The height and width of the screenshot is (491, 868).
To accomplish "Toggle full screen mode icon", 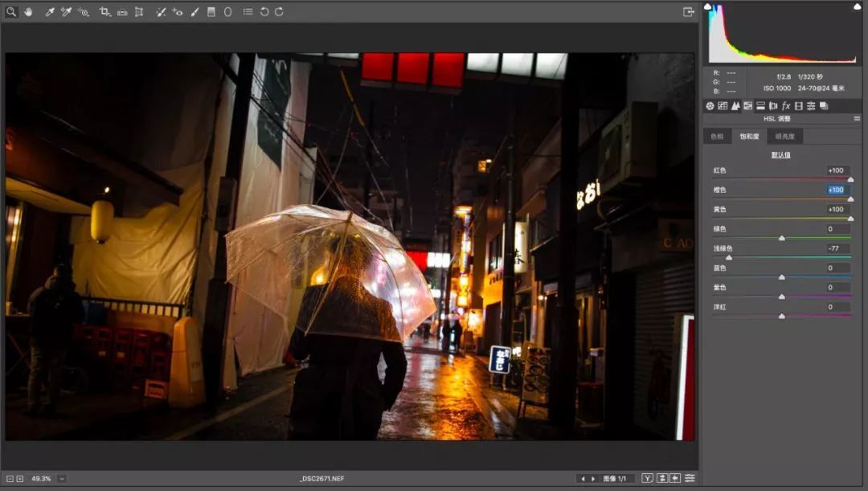I will coord(689,11).
